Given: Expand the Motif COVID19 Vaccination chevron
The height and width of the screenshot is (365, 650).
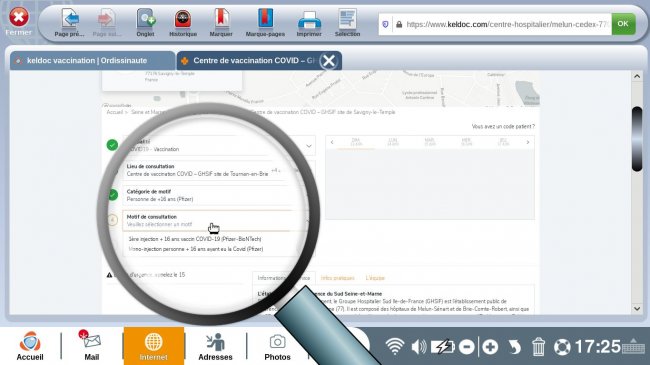Looking at the screenshot, I should (x=309, y=146).
